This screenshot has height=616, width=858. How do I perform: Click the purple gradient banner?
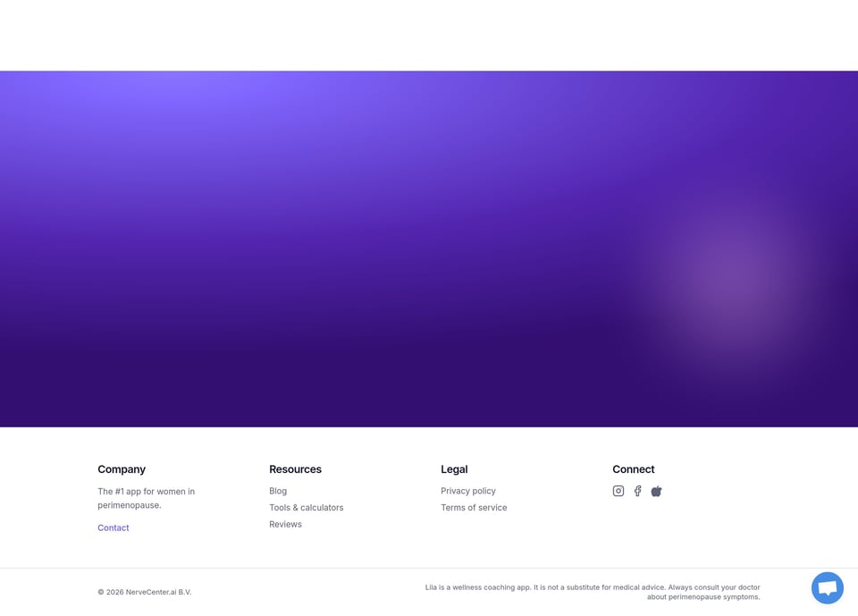429,249
